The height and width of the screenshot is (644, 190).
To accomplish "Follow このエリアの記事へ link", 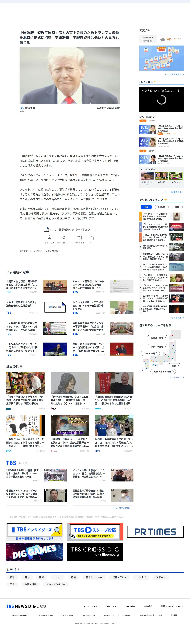I will click(123, 508).
